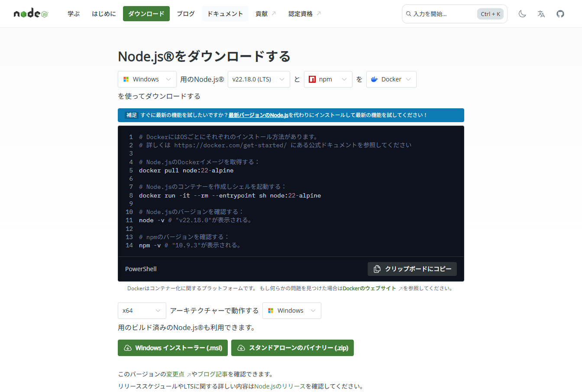Click the Node.js logo
The height and width of the screenshot is (392, 582).
click(31, 14)
